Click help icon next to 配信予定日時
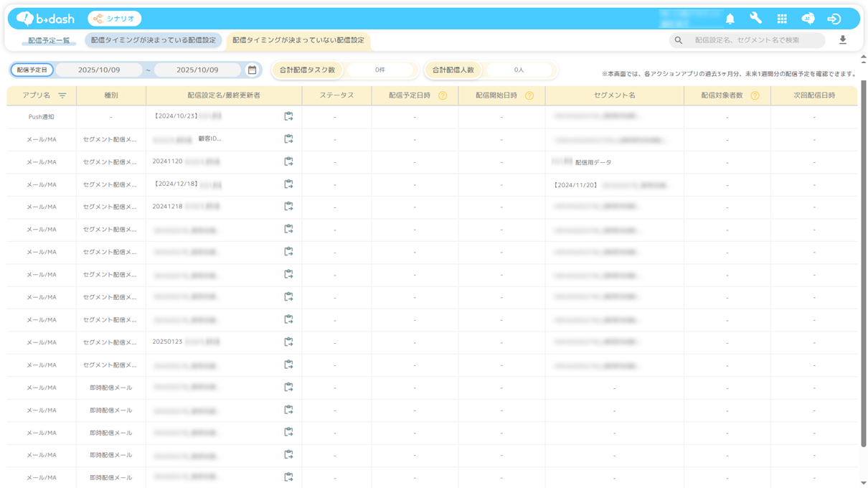Screen dimensions: 868x488 click(x=443, y=95)
